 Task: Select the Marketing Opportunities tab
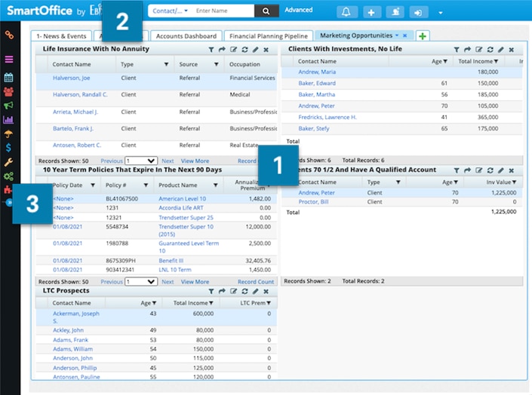click(356, 35)
